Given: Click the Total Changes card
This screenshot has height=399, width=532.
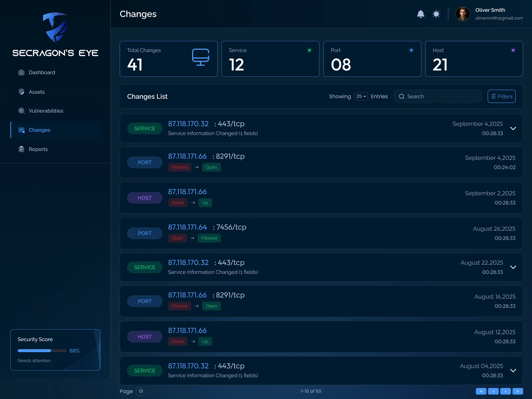Looking at the screenshot, I should click(169, 59).
